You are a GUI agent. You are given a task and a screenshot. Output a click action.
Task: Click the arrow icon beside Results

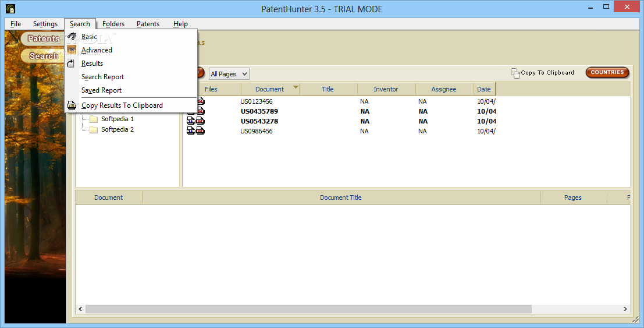tap(71, 64)
